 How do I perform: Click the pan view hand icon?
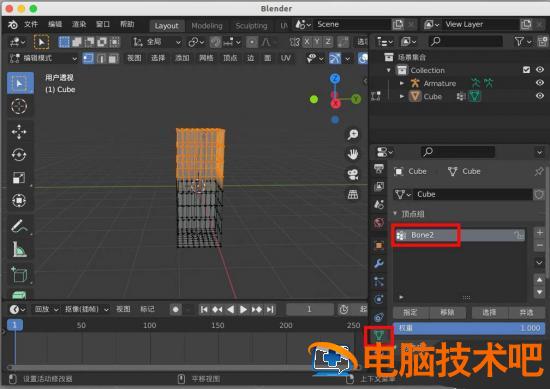353,154
